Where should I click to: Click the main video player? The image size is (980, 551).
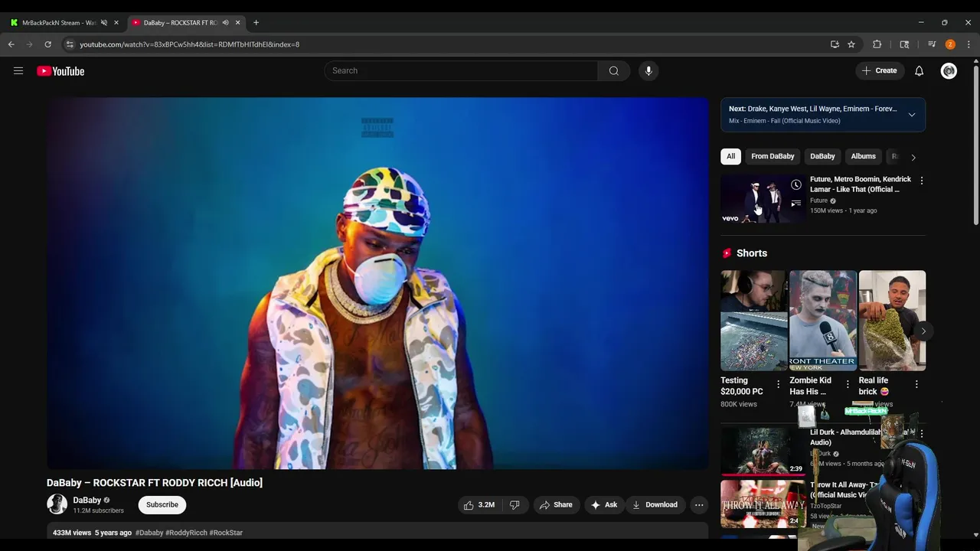click(377, 283)
